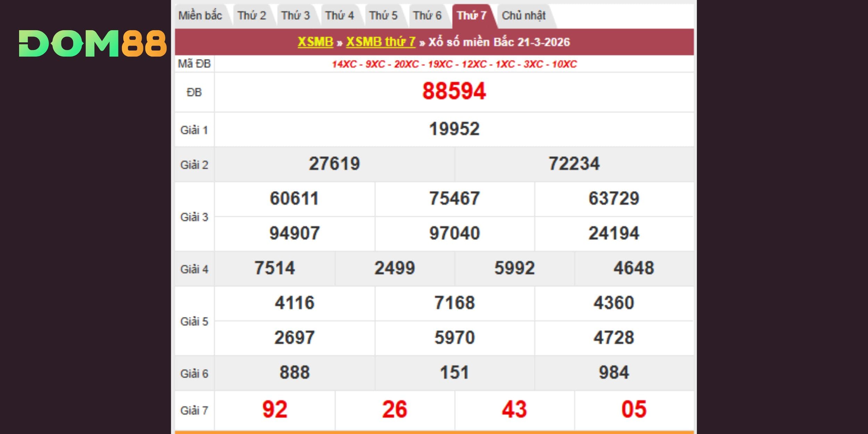
Task: Click the DOM88 logo
Action: click(x=93, y=43)
